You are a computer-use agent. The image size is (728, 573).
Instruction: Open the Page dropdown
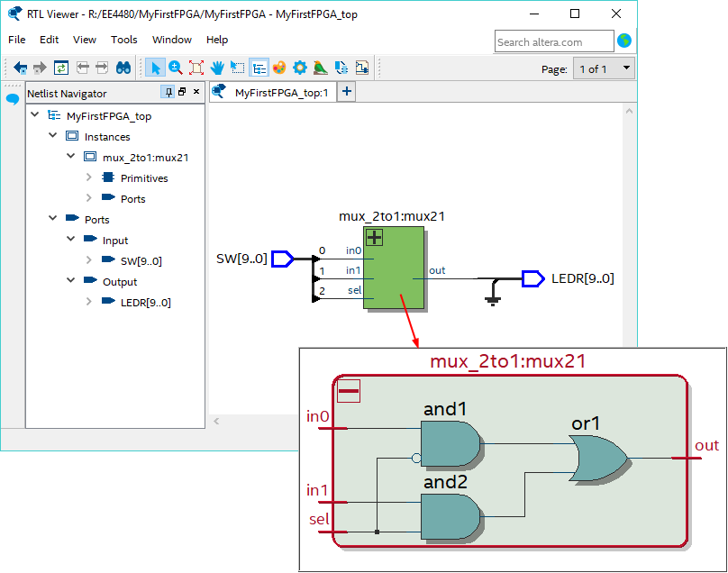click(x=604, y=68)
